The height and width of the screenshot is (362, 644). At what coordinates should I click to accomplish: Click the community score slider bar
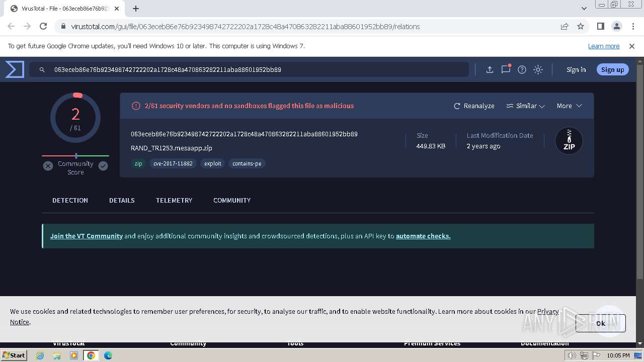click(x=75, y=156)
